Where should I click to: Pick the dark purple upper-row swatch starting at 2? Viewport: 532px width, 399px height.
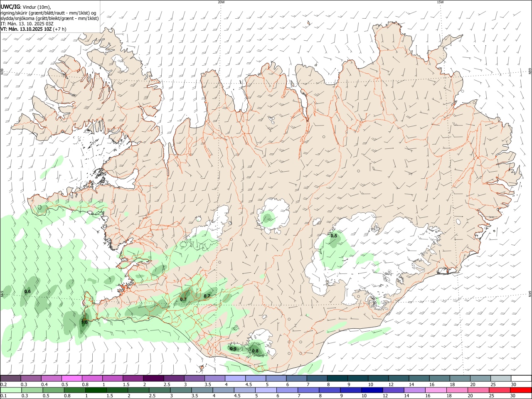pos(153,378)
